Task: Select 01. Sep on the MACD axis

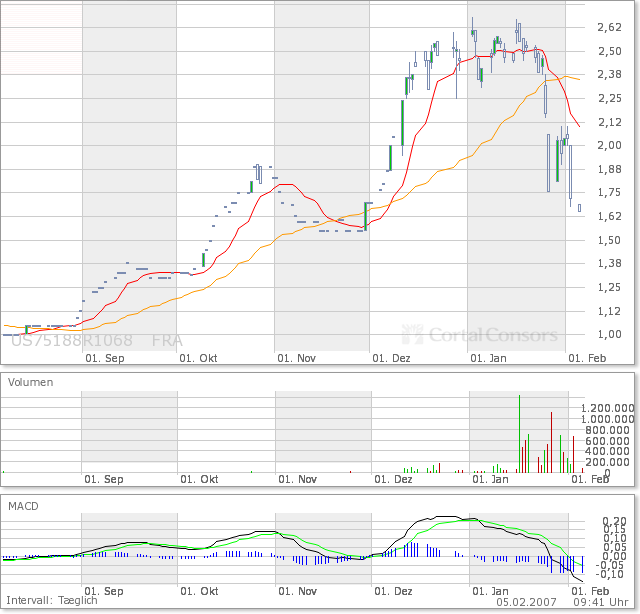Action: (x=104, y=591)
